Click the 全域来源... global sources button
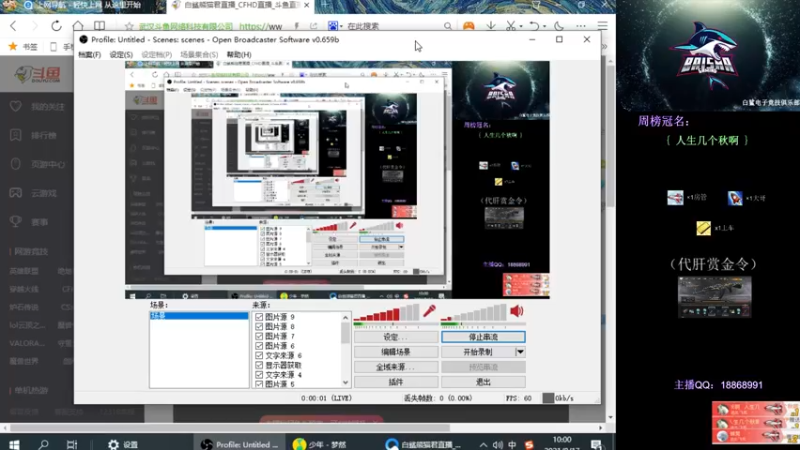Screen dimensions: 800x450 pyautogui.click(x=396, y=367)
